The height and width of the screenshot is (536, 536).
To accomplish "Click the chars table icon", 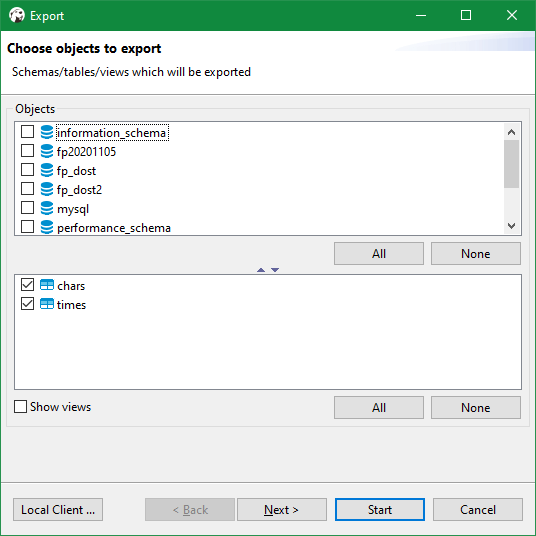I will [x=47, y=285].
